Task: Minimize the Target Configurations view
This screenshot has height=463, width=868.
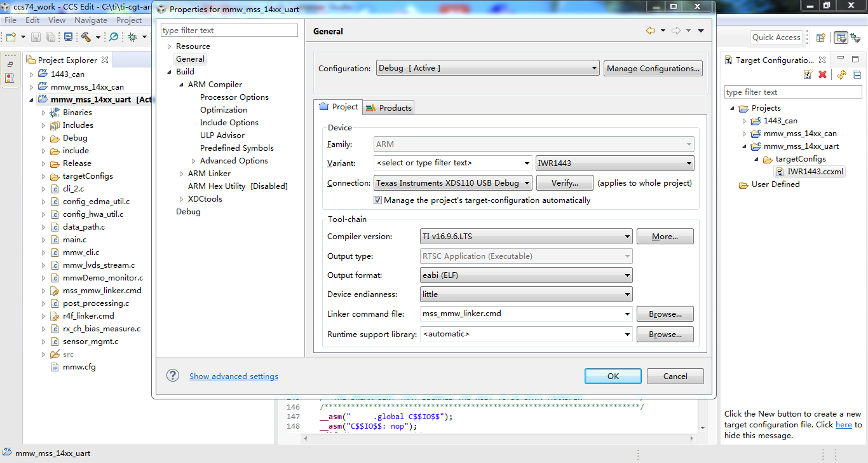Action: (840, 59)
